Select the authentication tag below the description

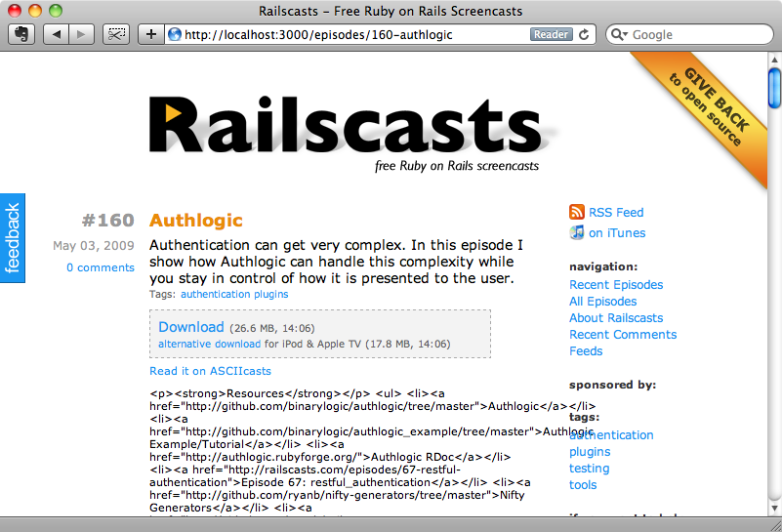click(x=216, y=294)
